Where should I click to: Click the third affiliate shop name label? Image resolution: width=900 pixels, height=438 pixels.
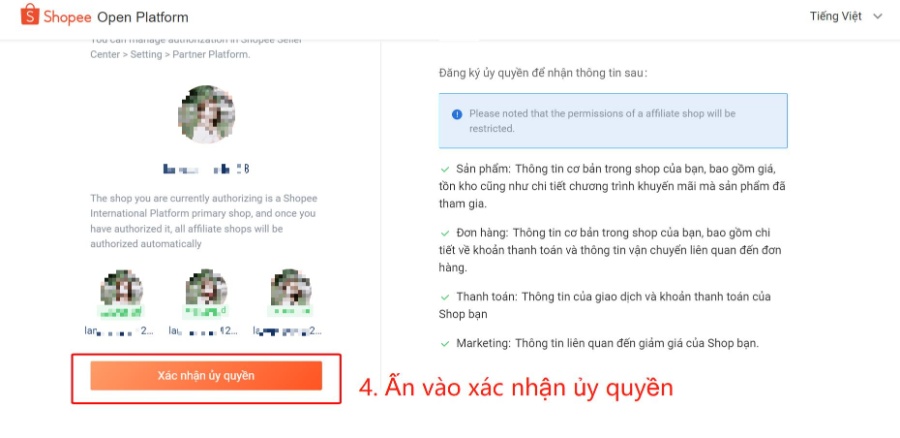288,331
